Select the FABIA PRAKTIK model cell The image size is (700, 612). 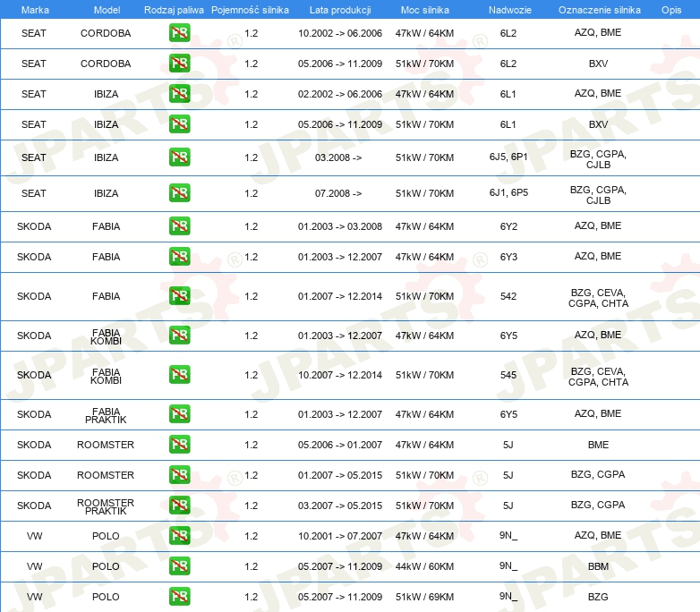106,415
